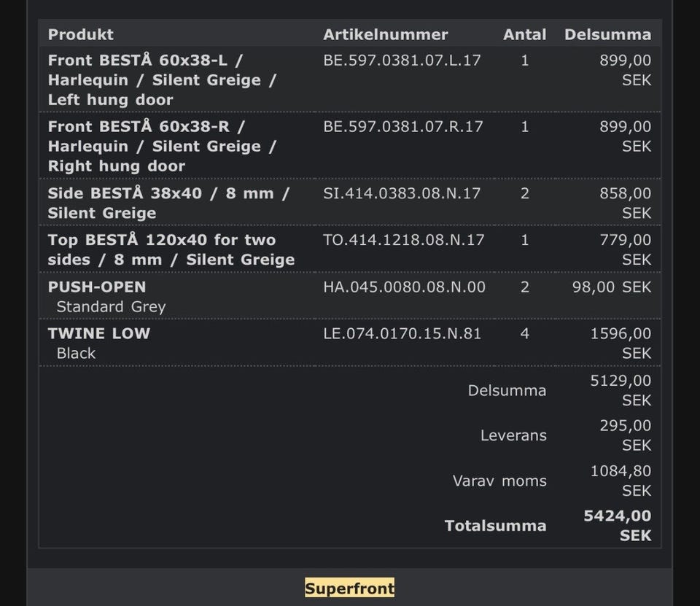Click the Leverans label
This screenshot has height=606, width=700.
pos(513,435)
